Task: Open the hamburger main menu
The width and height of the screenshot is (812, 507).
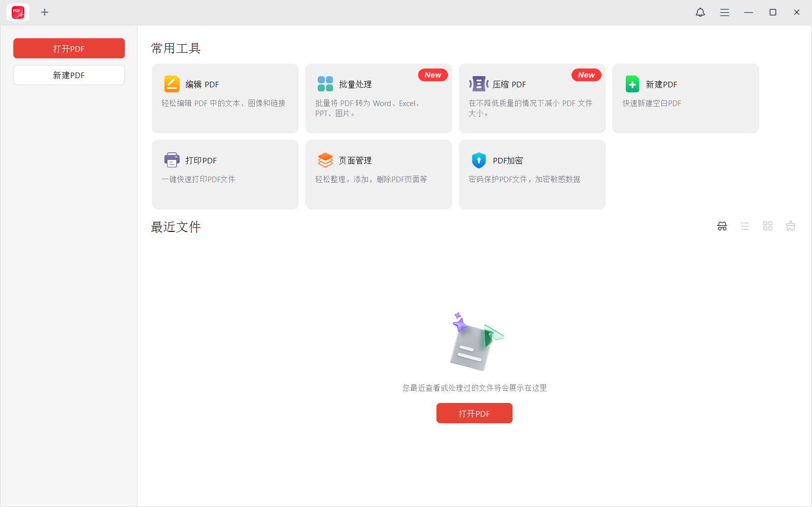Action: pyautogui.click(x=724, y=12)
